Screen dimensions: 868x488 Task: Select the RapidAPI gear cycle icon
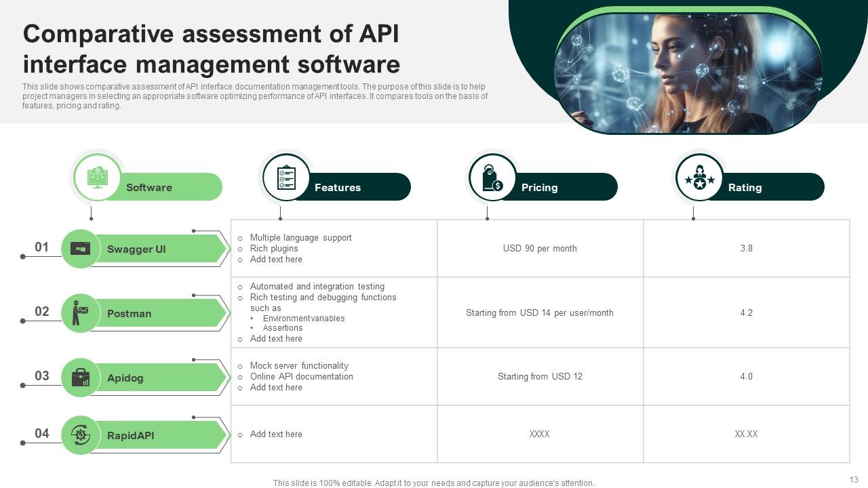coord(81,435)
